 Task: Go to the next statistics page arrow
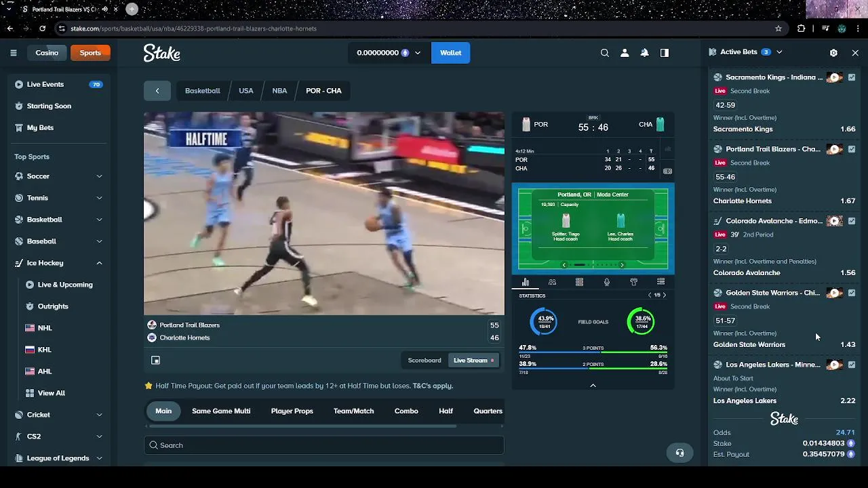click(x=665, y=296)
